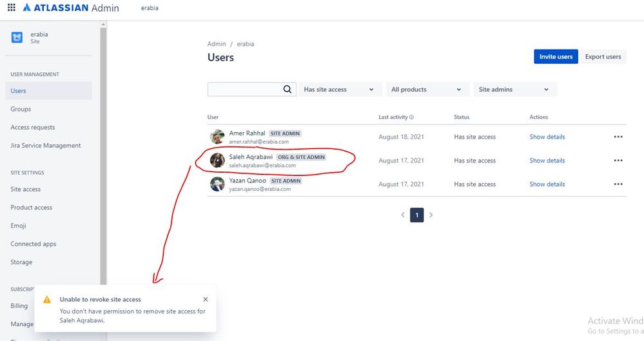Image resolution: width=644 pixels, height=341 pixels.
Task: Click the erabia site icon in sidebar
Action: pyautogui.click(x=17, y=37)
